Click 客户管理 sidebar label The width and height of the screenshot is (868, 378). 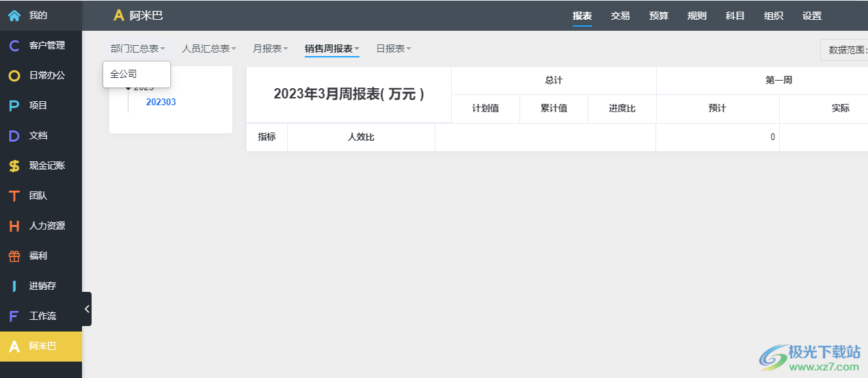coord(47,45)
